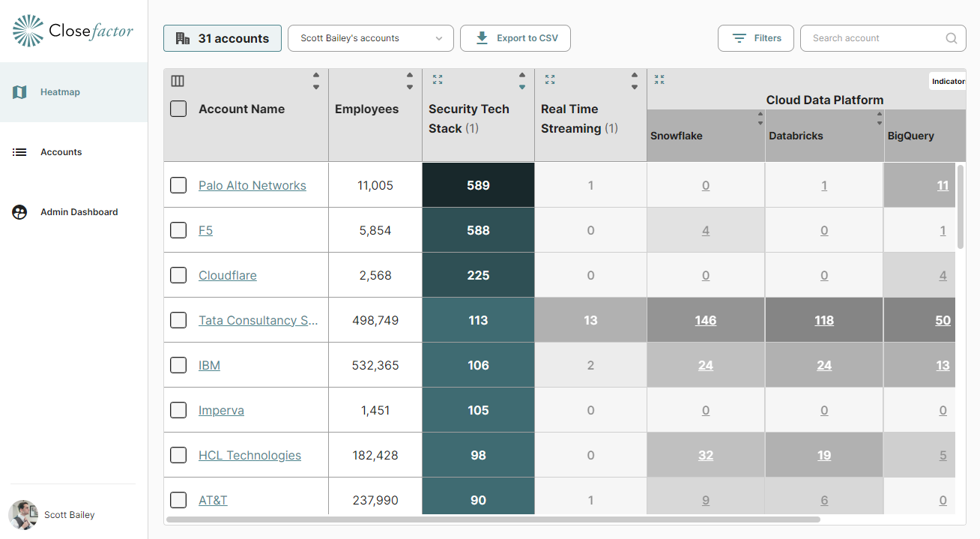Viewport: 980px width, 539px height.
Task: Check the F5 row checkbox
Action: pos(178,230)
